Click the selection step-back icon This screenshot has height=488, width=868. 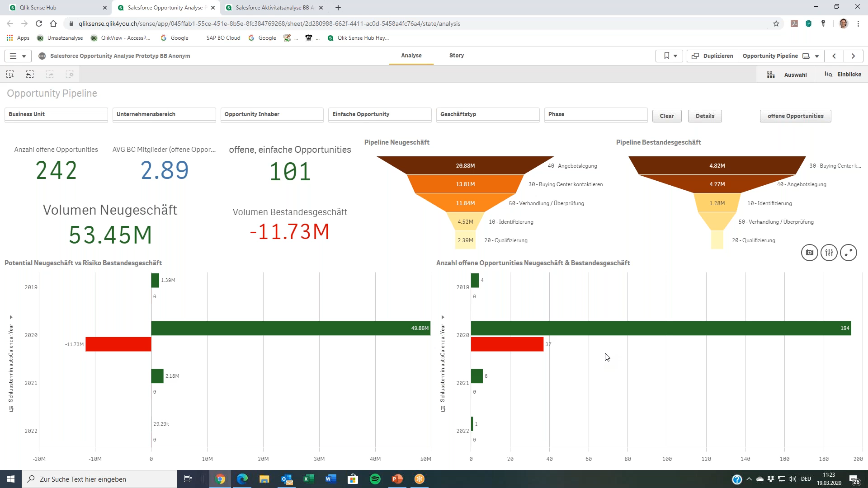30,74
